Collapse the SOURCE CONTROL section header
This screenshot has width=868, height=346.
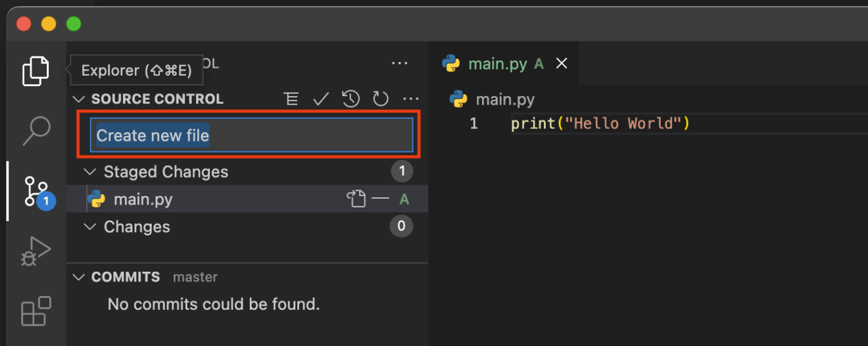79,99
